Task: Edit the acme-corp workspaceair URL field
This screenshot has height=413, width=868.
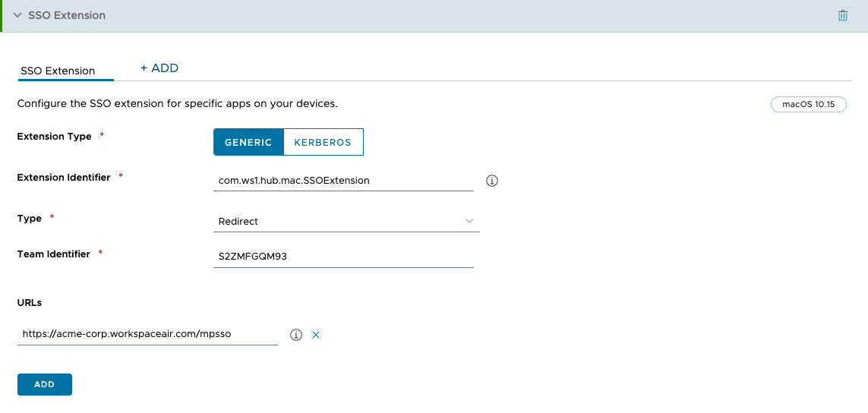Action: pyautogui.click(x=147, y=334)
